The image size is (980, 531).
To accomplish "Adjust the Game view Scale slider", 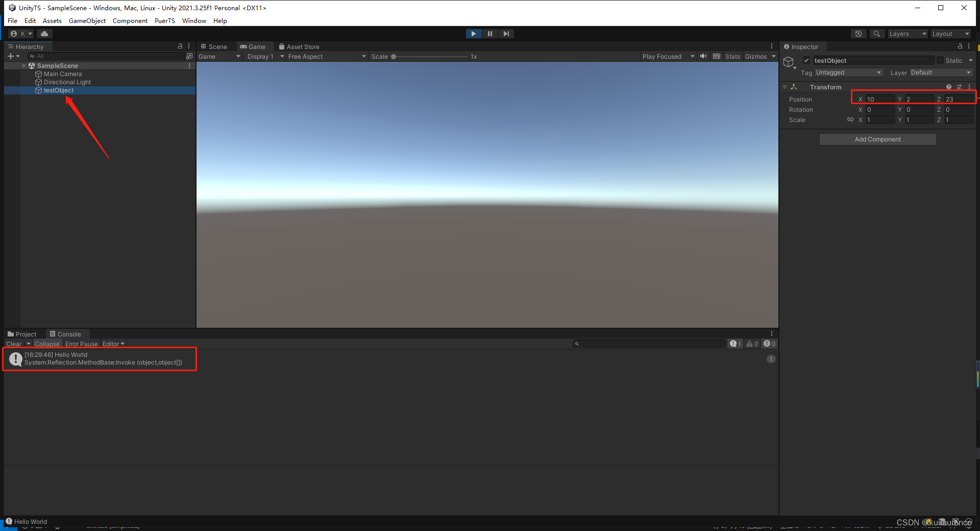I will pyautogui.click(x=393, y=56).
